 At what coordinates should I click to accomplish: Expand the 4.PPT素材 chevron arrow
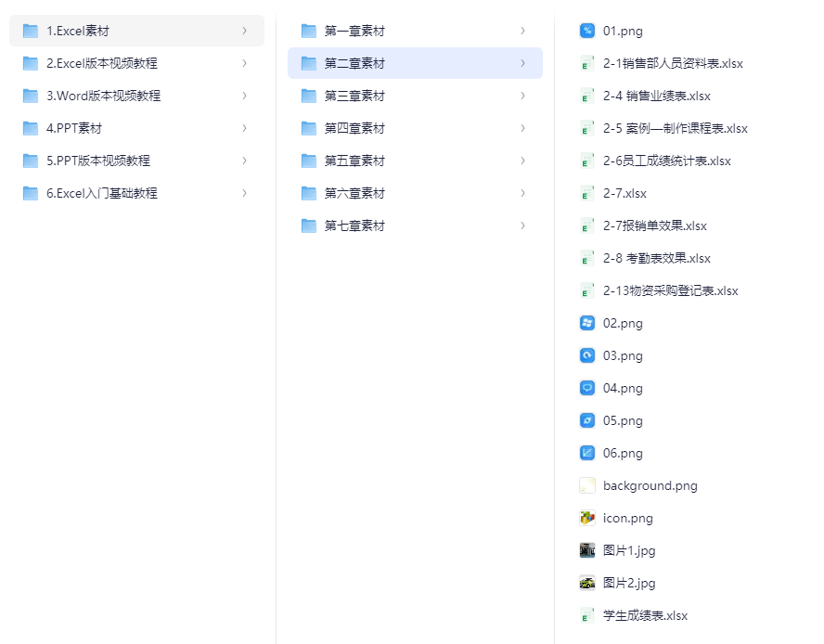244,128
